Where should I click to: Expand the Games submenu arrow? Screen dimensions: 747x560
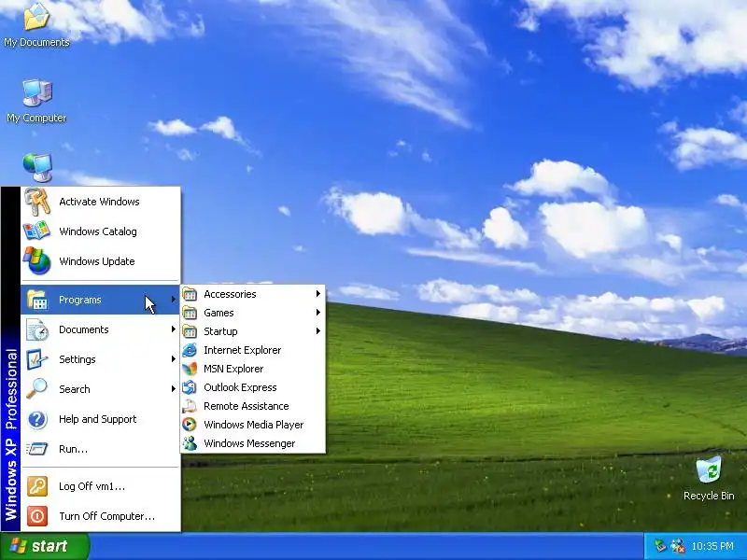coord(317,313)
